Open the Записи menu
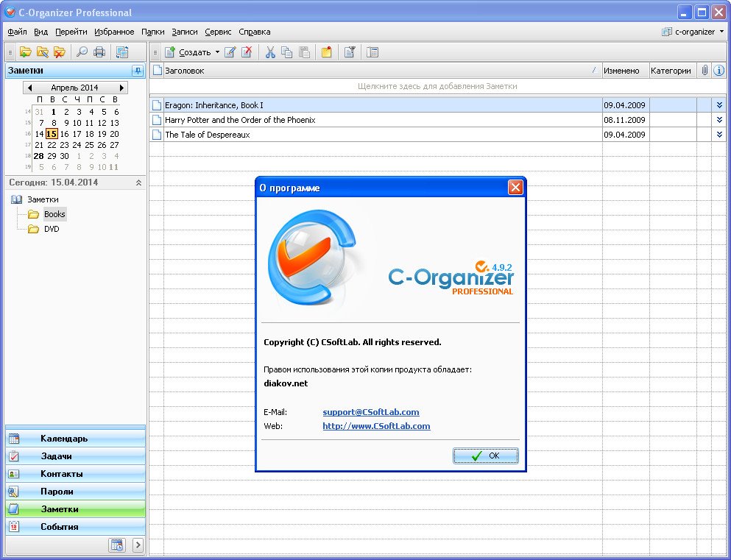The height and width of the screenshot is (560, 731). click(x=185, y=32)
